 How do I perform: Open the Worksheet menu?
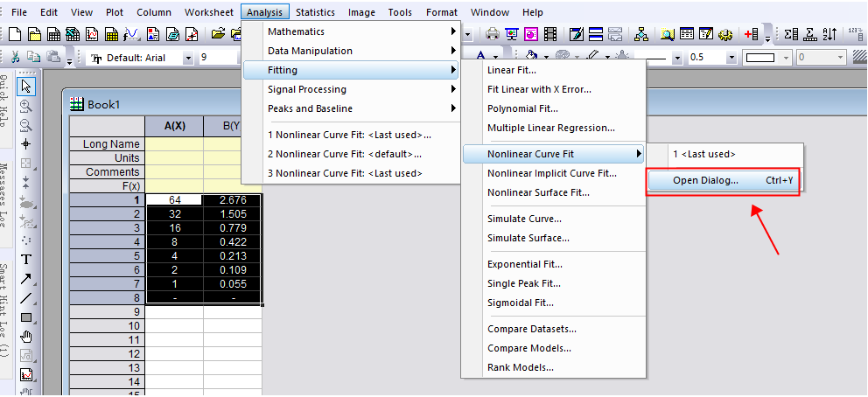pyautogui.click(x=209, y=12)
